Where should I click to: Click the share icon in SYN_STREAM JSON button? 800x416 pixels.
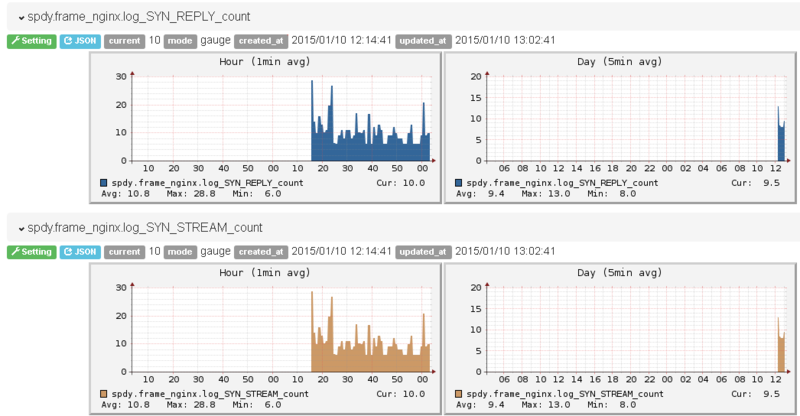click(68, 252)
